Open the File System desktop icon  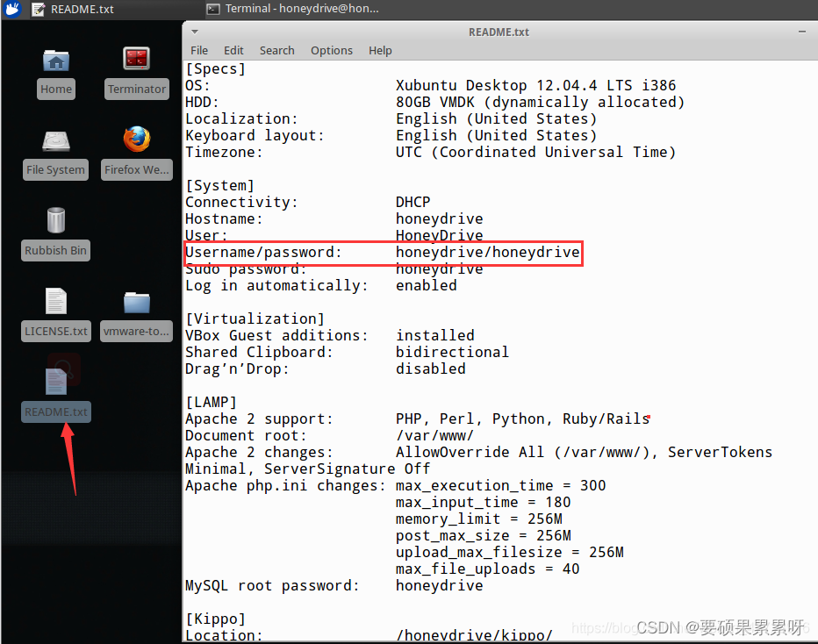point(56,140)
